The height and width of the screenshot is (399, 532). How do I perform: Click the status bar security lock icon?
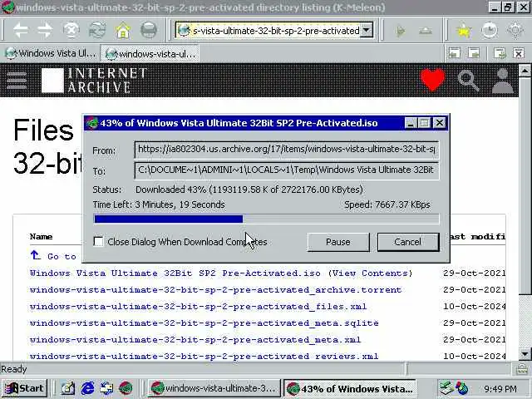tap(522, 369)
